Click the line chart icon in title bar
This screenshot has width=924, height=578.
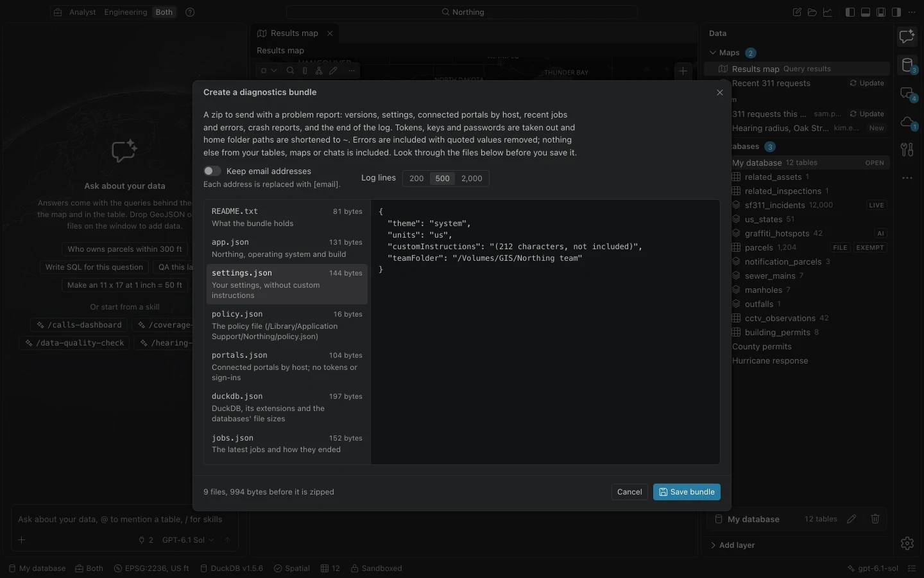pyautogui.click(x=828, y=12)
